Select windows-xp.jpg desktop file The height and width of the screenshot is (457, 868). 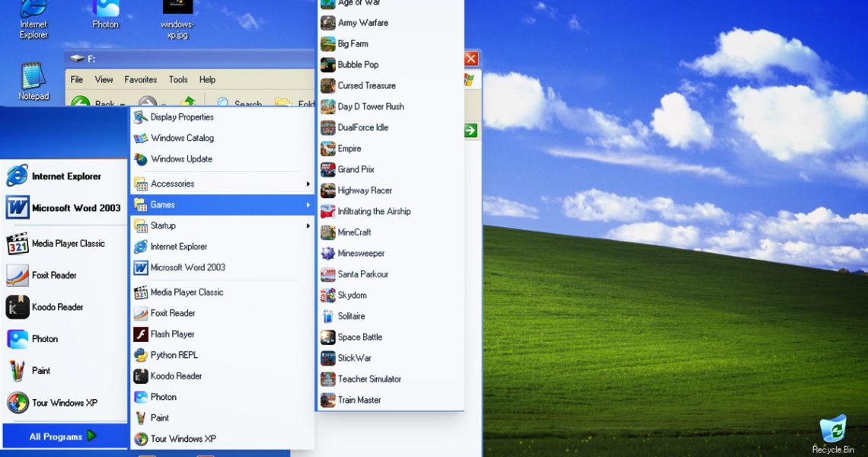coord(177,19)
